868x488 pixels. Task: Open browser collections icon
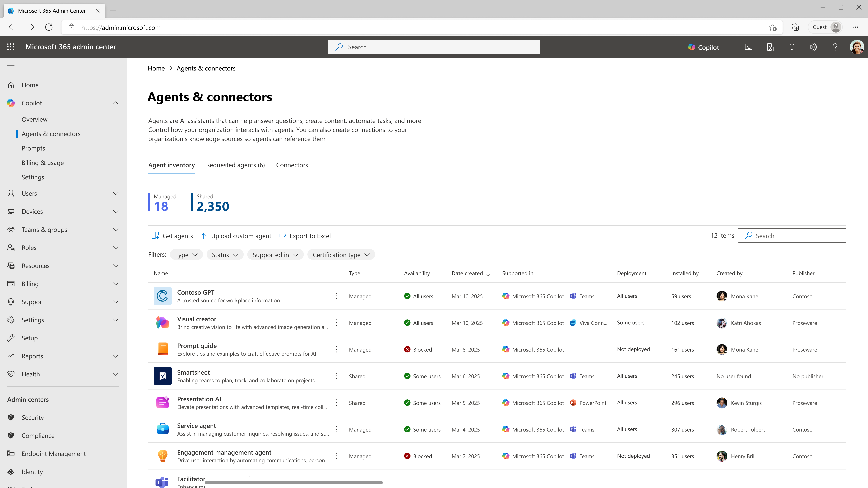[x=795, y=27]
